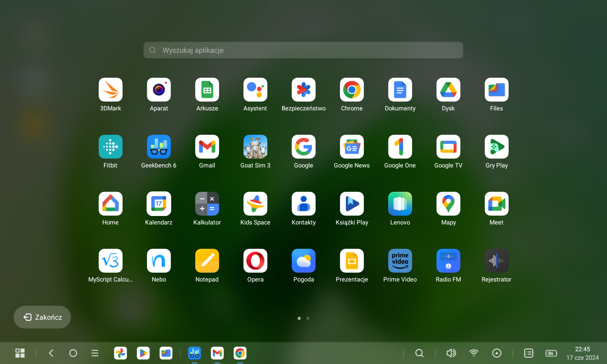Launch Prime Video
607x364 pixels.
(x=400, y=261)
